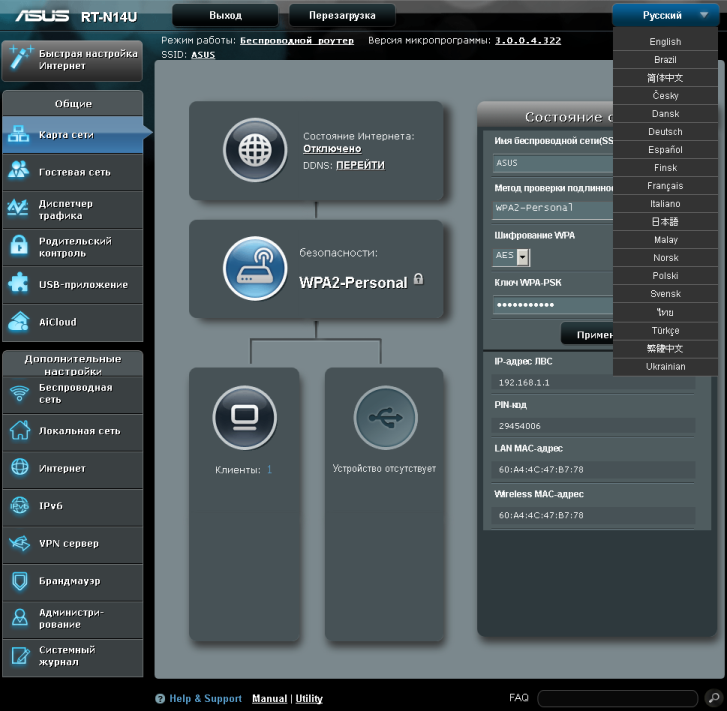727x711 pixels.
Task: Choose Norsk in the language menu
Action: [665, 258]
